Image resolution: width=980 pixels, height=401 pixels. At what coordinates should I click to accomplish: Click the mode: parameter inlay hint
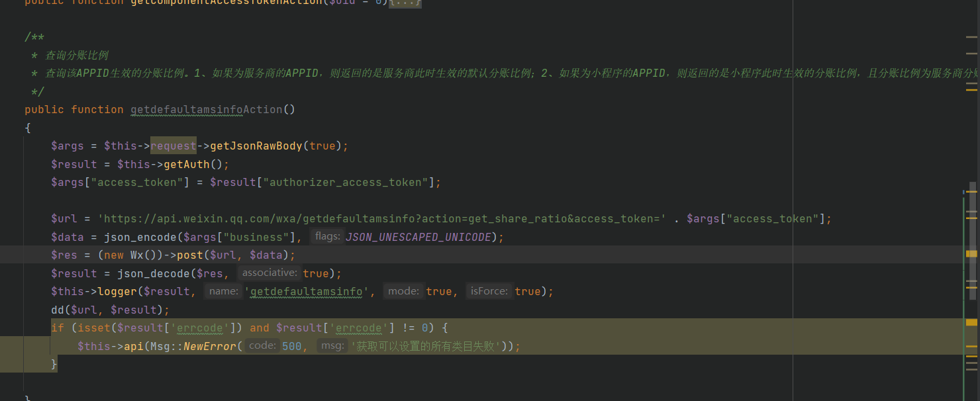403,290
